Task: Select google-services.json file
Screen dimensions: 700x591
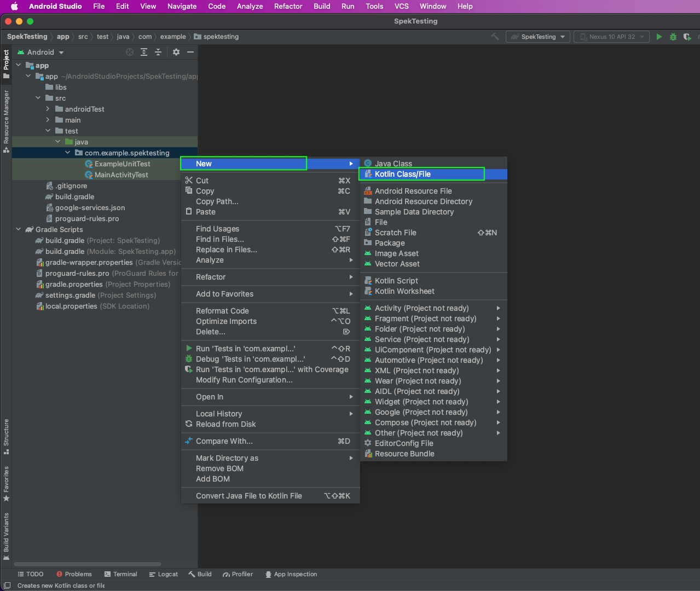Action: (90, 207)
